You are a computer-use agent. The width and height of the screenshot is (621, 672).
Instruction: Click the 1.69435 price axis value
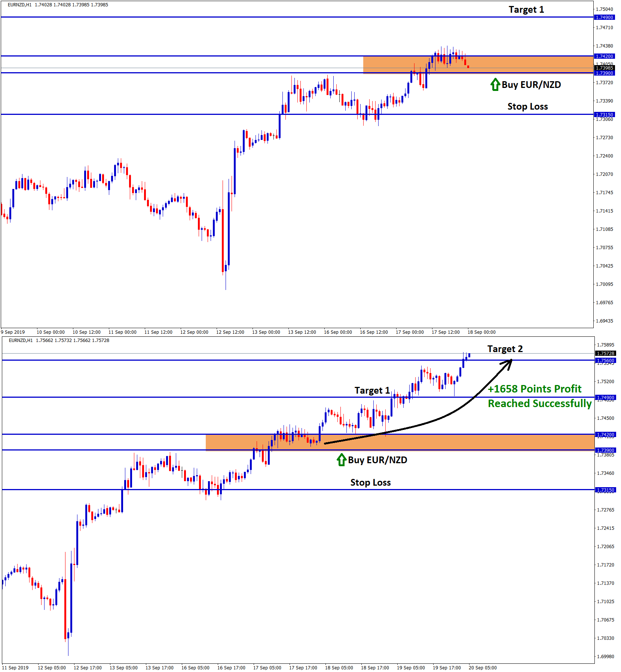[x=605, y=321]
